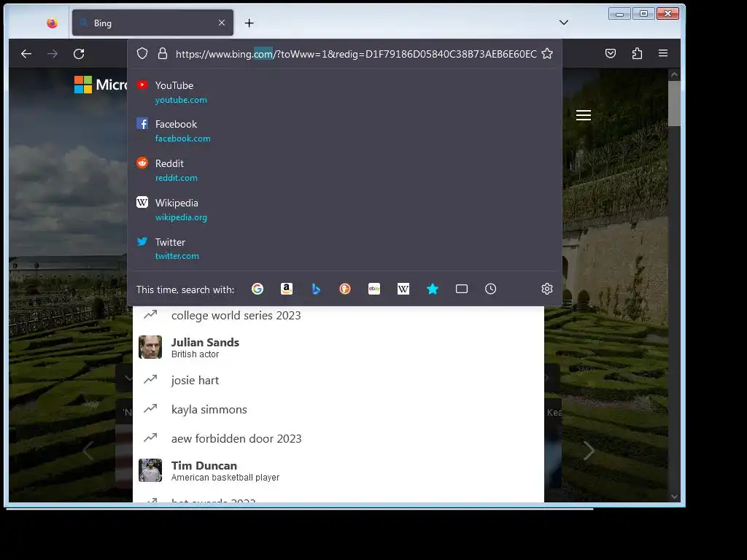The image size is (747, 560).
Task: Click the address bar URL field
Action: (x=356, y=54)
